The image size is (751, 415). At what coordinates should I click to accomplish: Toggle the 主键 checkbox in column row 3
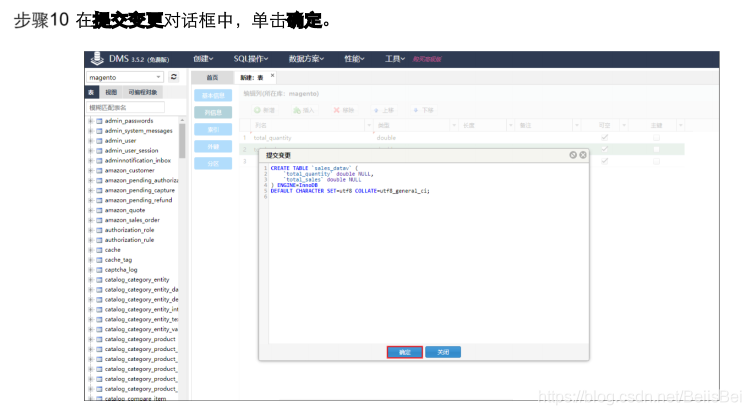[656, 161]
